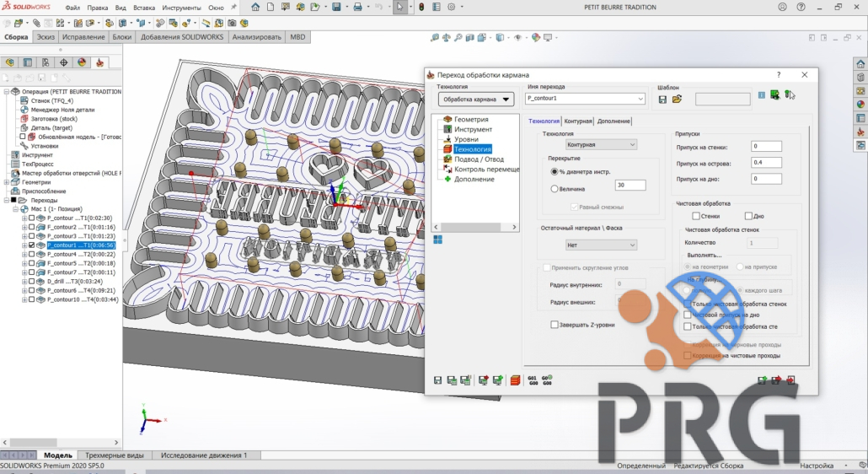868x474 pixels.
Task: Select 'Станок (TFQ_4)' in the operations tree
Action: coord(52,100)
